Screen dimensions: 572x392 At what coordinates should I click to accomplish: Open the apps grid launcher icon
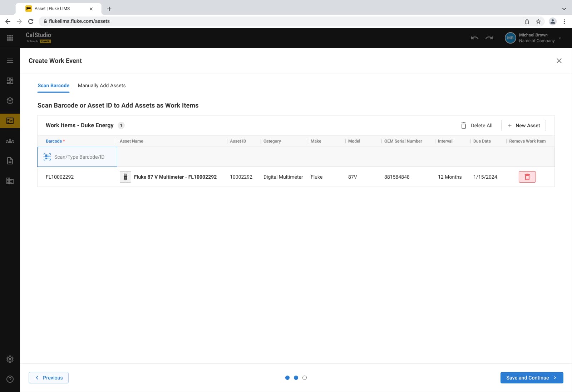(10, 38)
